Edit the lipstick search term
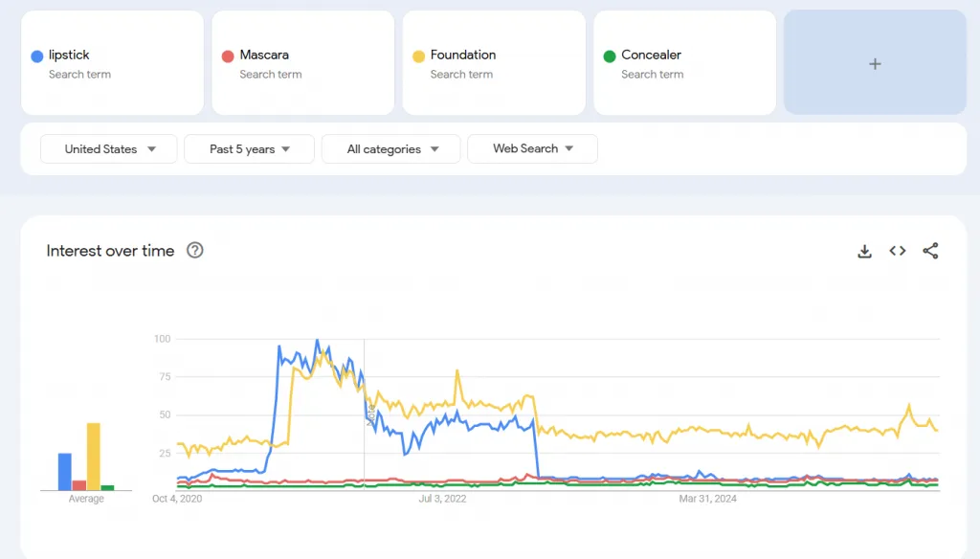This screenshot has width=980, height=559. tap(69, 56)
